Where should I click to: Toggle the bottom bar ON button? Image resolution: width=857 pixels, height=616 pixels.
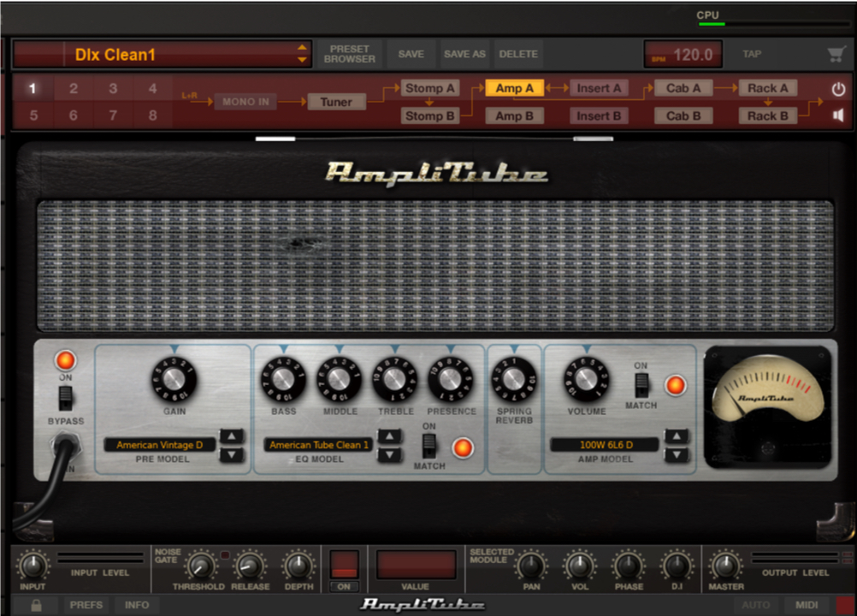point(344,587)
